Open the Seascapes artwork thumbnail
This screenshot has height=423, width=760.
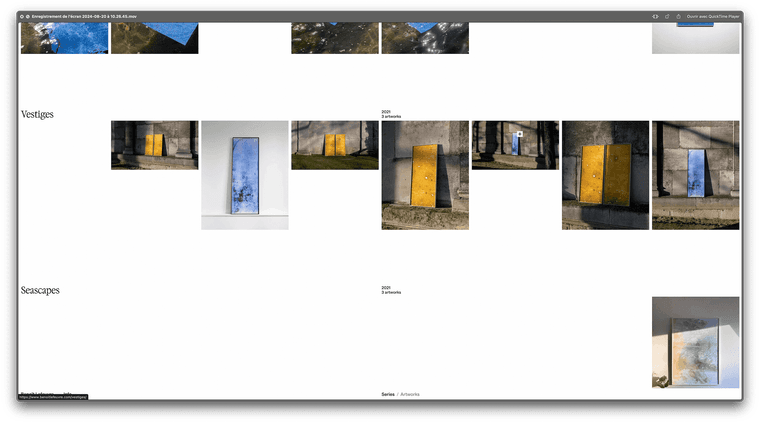[x=695, y=342]
